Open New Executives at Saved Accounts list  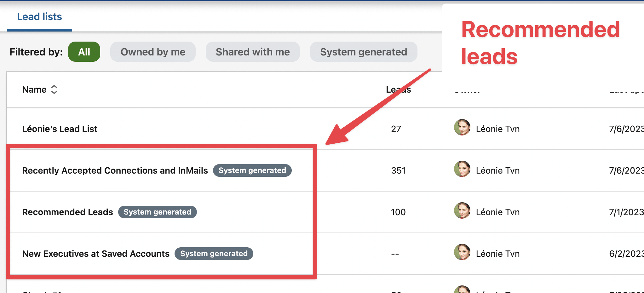[95, 253]
